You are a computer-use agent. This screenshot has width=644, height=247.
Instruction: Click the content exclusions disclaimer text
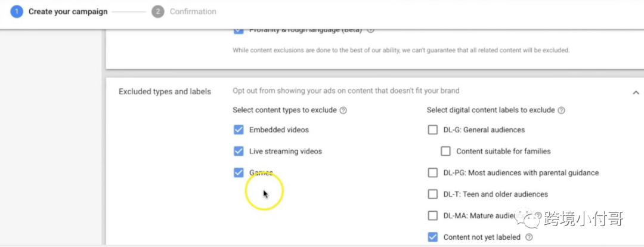tap(401, 51)
